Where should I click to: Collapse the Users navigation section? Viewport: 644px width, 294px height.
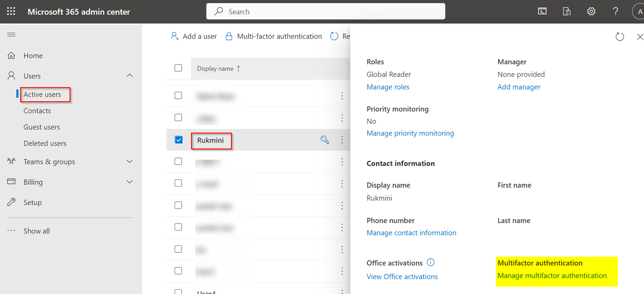pyautogui.click(x=130, y=76)
